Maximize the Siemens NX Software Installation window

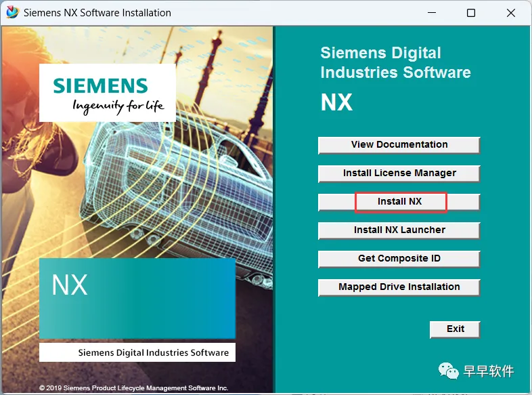click(x=471, y=13)
